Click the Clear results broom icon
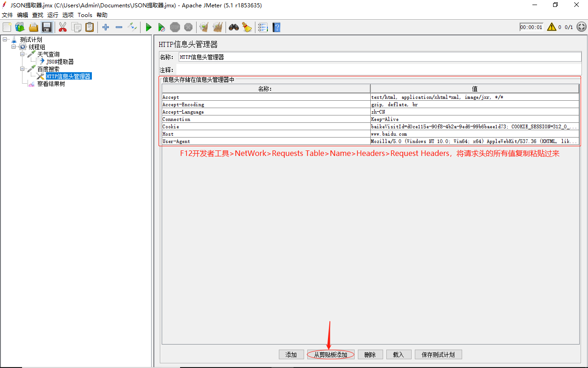588x368 pixels. pyautogui.click(x=204, y=27)
